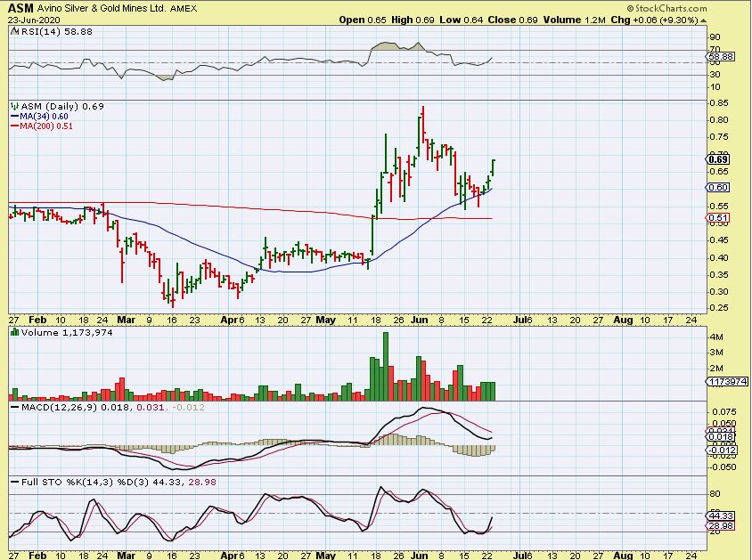Screen dimensions: 752x560
Task: Click the red MA(200) legend line
Action: click(x=14, y=126)
